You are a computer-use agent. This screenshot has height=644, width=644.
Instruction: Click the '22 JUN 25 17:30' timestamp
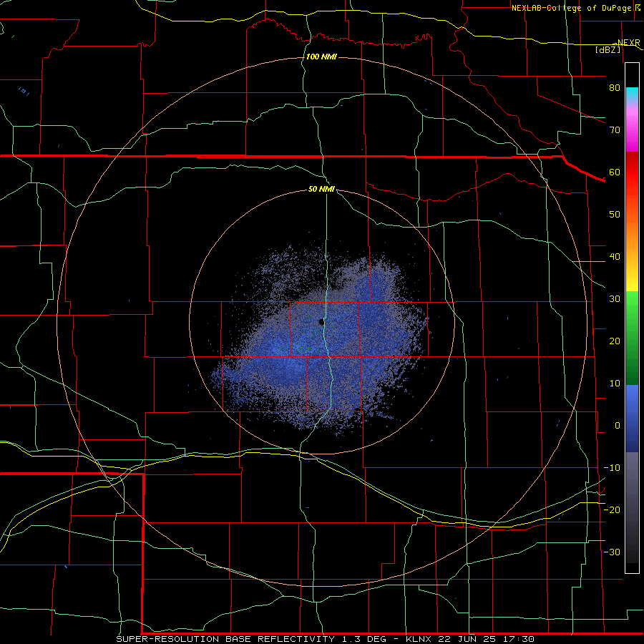(486, 639)
